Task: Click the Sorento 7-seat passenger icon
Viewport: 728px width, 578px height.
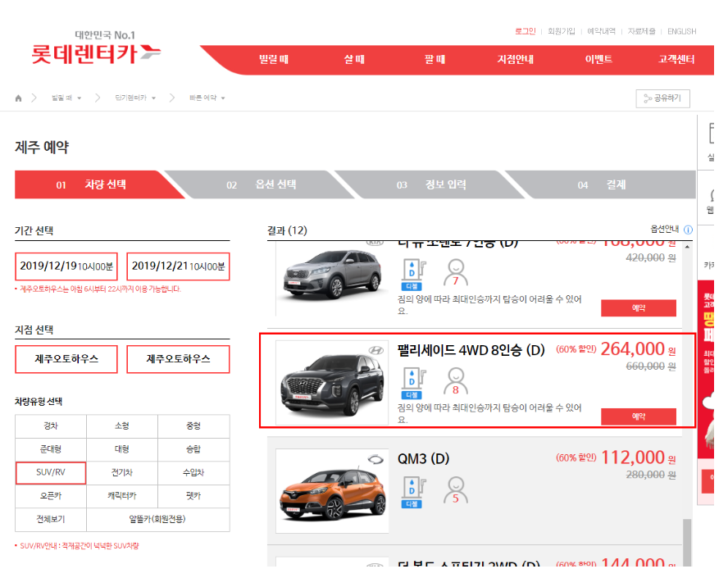Action: point(456,272)
